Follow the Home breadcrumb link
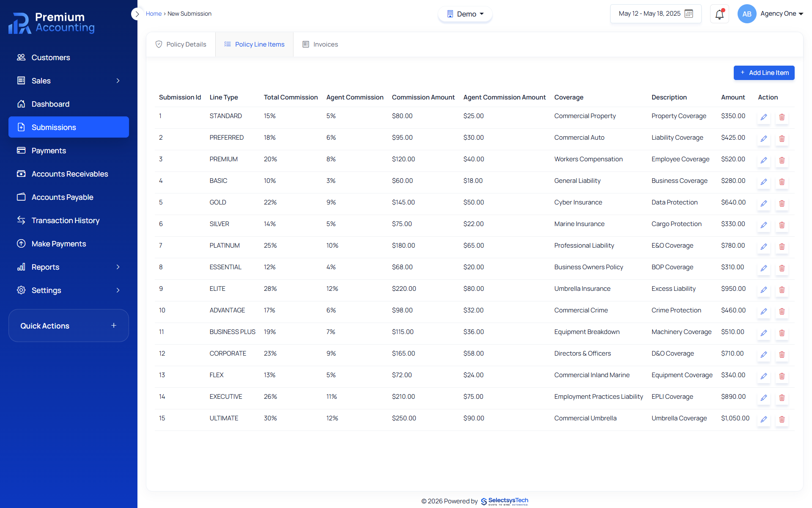 click(154, 14)
